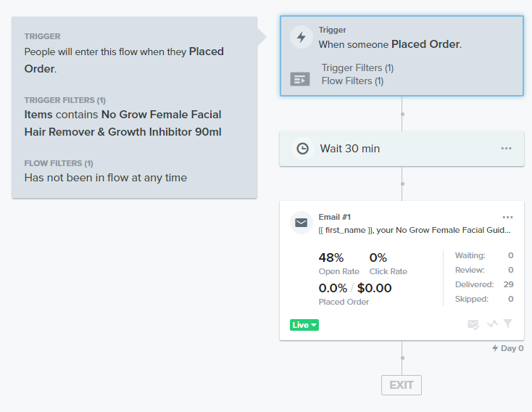The height and width of the screenshot is (412, 532).
Task: Click the funnel filter icon on email card
Action: click(508, 324)
